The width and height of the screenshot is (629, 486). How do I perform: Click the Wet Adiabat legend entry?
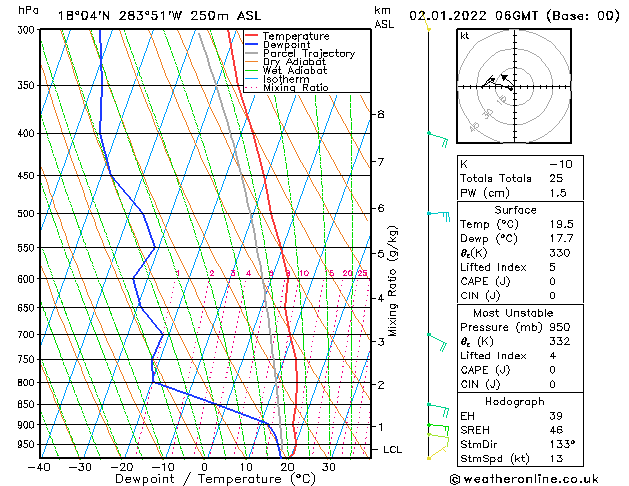pos(286,70)
